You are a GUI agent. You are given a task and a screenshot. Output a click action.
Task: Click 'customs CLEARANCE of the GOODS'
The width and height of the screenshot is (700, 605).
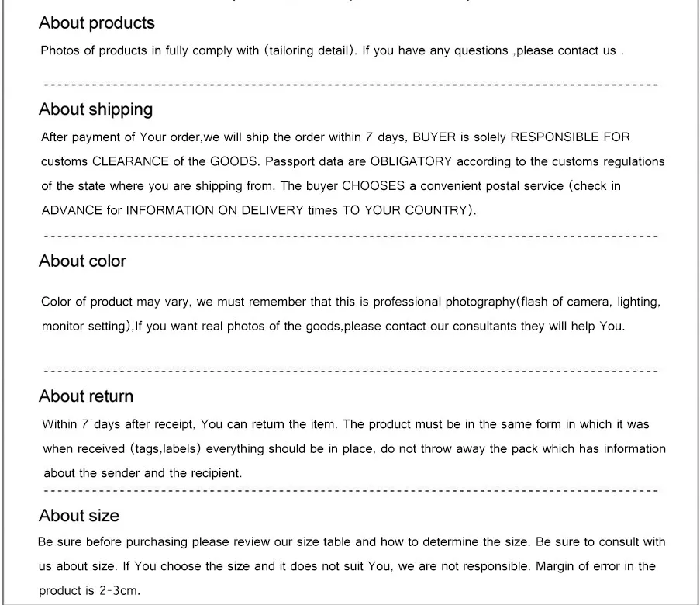(150, 161)
